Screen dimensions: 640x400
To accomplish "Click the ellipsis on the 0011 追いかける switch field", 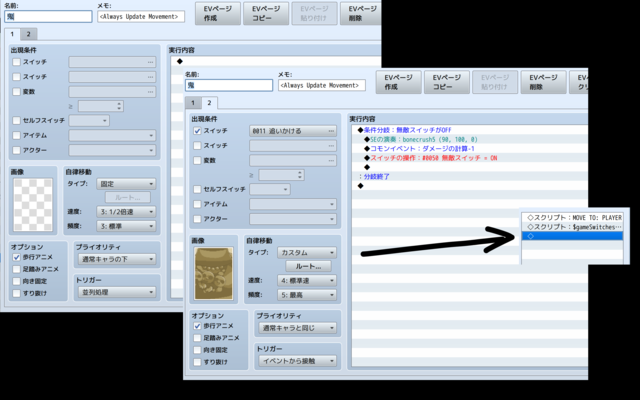I will [x=331, y=131].
